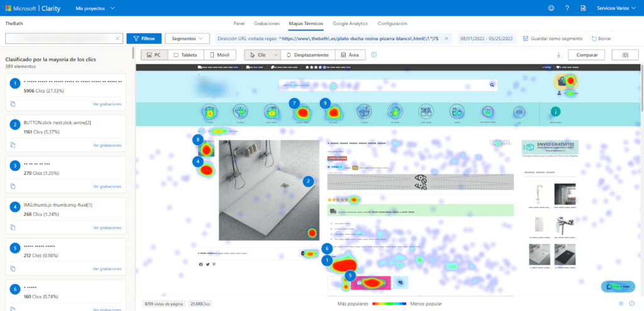Select the BUTTON.slick-next.slick-arrow[2] element card
This screenshot has width=644, height=311.
pyautogui.click(x=65, y=133)
